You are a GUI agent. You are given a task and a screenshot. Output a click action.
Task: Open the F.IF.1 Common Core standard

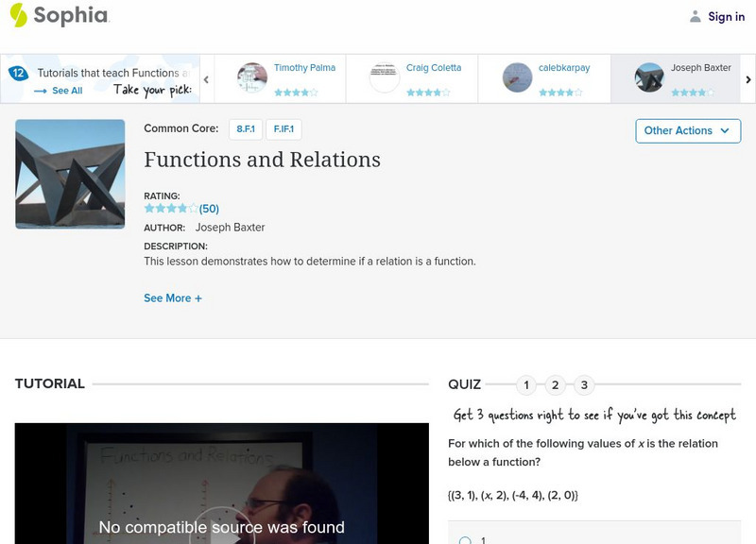click(283, 129)
